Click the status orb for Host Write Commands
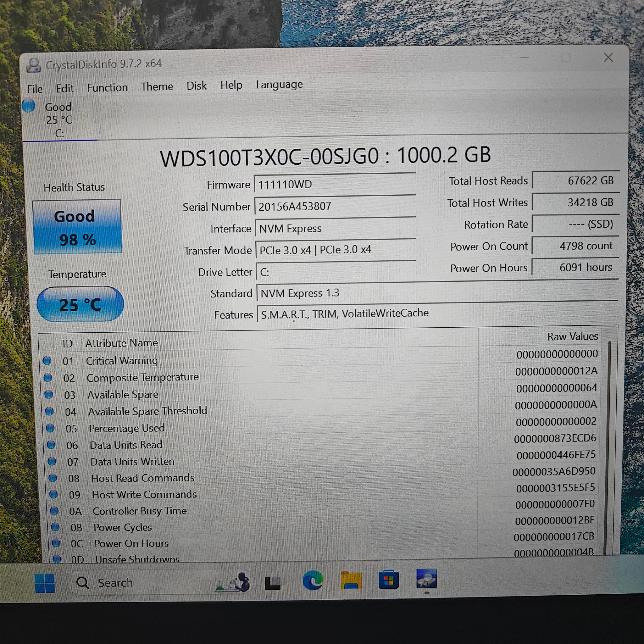This screenshot has height=644, width=644. 54,494
